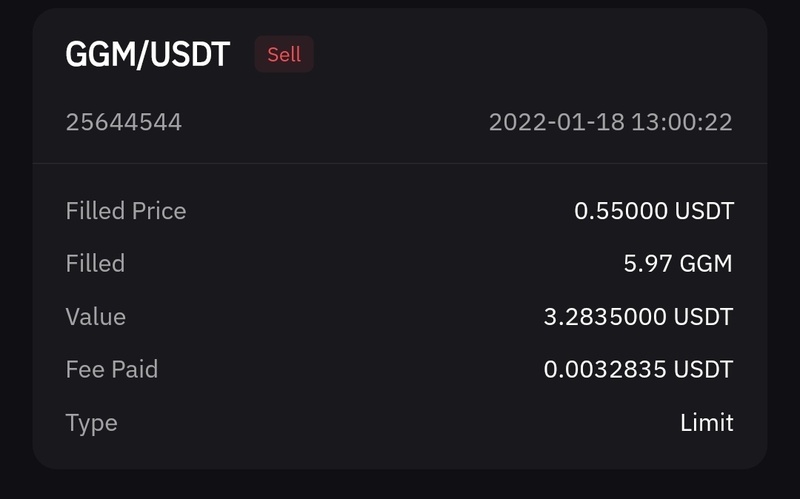This screenshot has height=499, width=800.
Task: Click the USDT unit of the fee paid
Action: point(704,370)
